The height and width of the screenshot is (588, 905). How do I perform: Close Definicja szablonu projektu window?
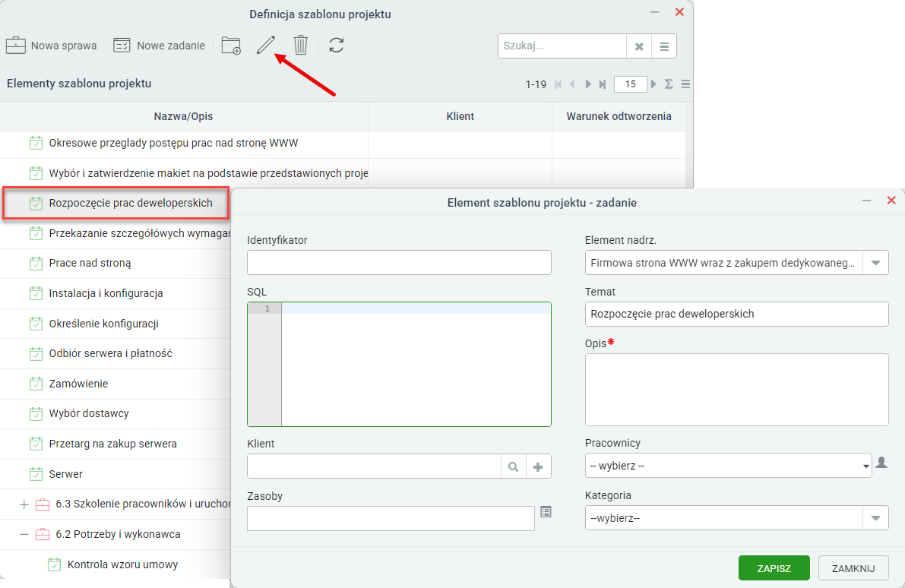(679, 12)
